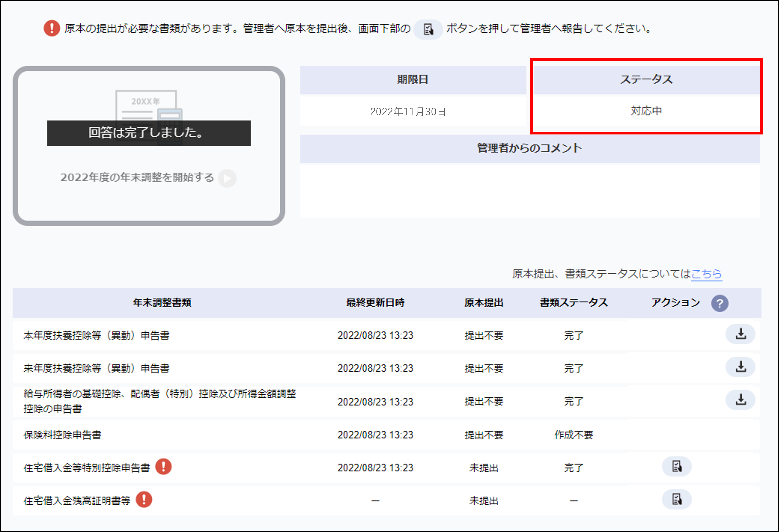The height and width of the screenshot is (532, 779).
Task: Click red alert icon beside 住宅借入金残高証明書等
Action: click(x=144, y=500)
